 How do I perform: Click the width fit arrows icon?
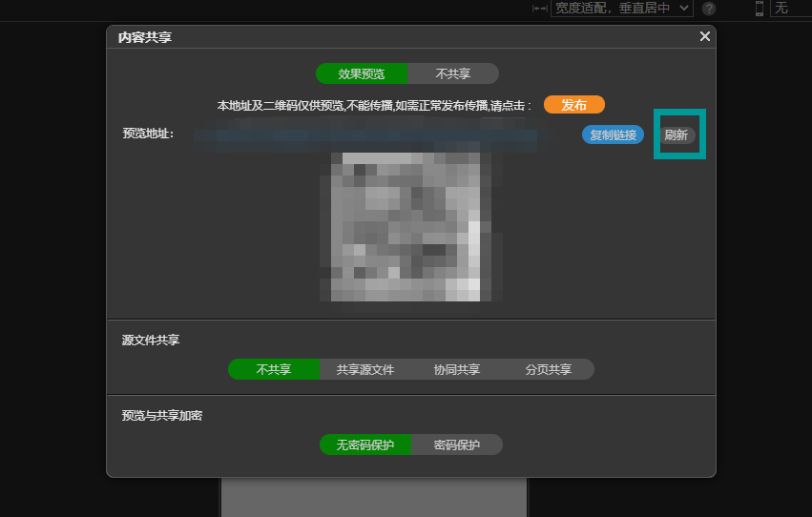(540, 9)
